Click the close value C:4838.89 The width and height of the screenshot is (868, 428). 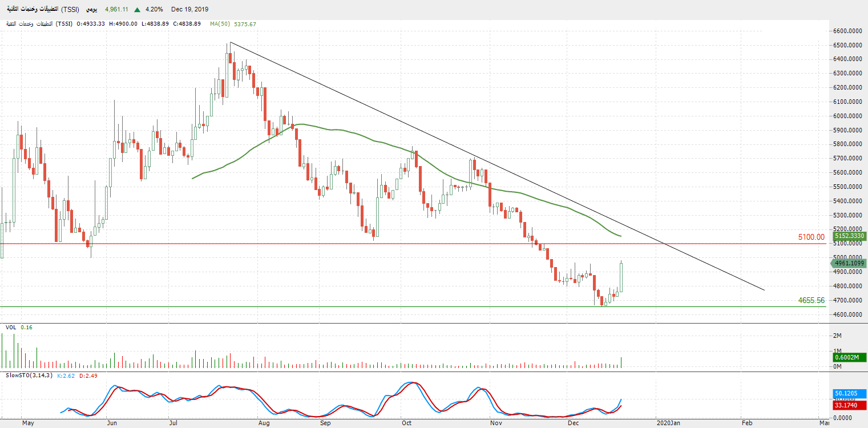(x=187, y=24)
